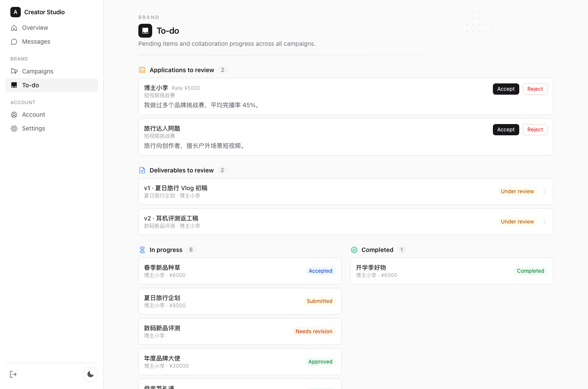This screenshot has width=588, height=389.
Task: Click the Applications to review count badge
Action: [223, 70]
